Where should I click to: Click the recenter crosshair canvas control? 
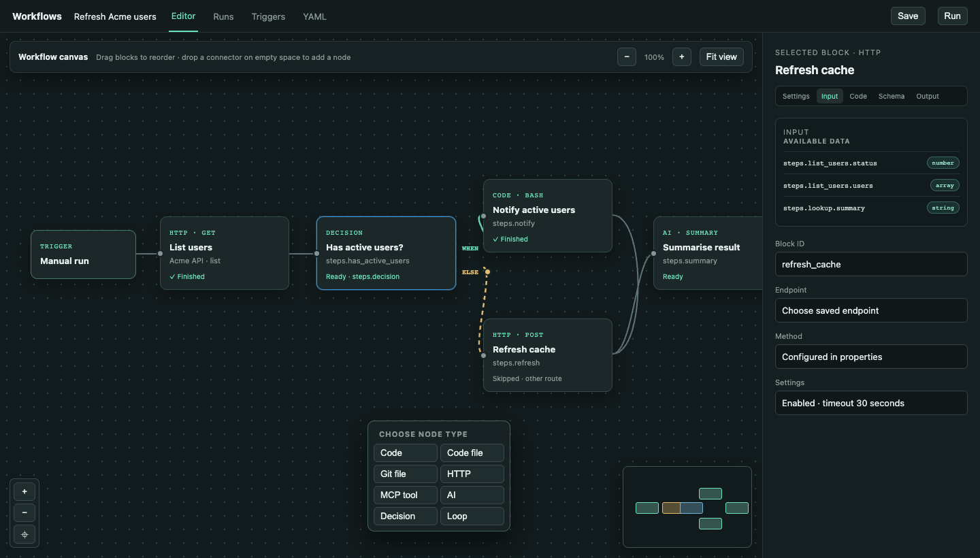(x=24, y=534)
